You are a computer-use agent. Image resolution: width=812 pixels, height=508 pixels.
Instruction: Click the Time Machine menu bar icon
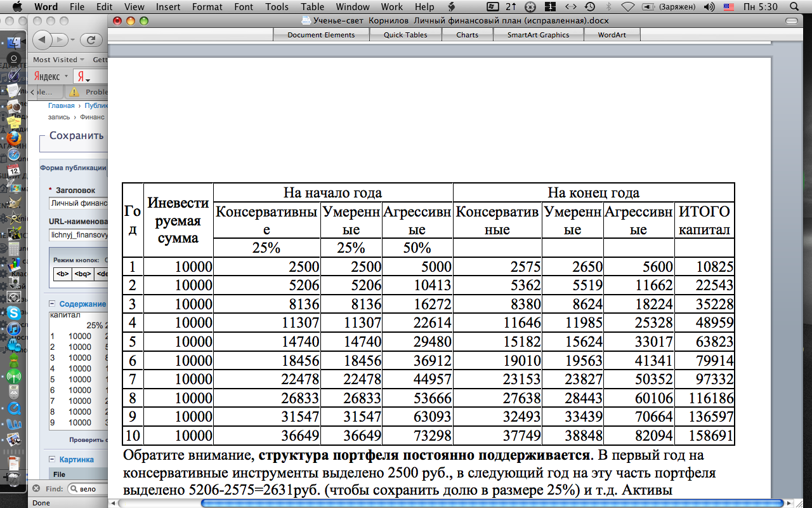coord(590,7)
